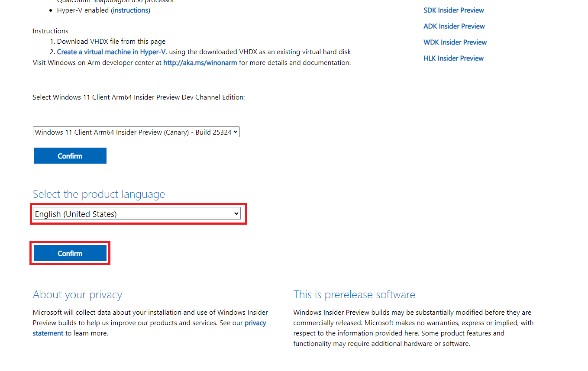Open ADK Insider Preview link
This screenshot has width=588, height=371.
pyautogui.click(x=454, y=26)
